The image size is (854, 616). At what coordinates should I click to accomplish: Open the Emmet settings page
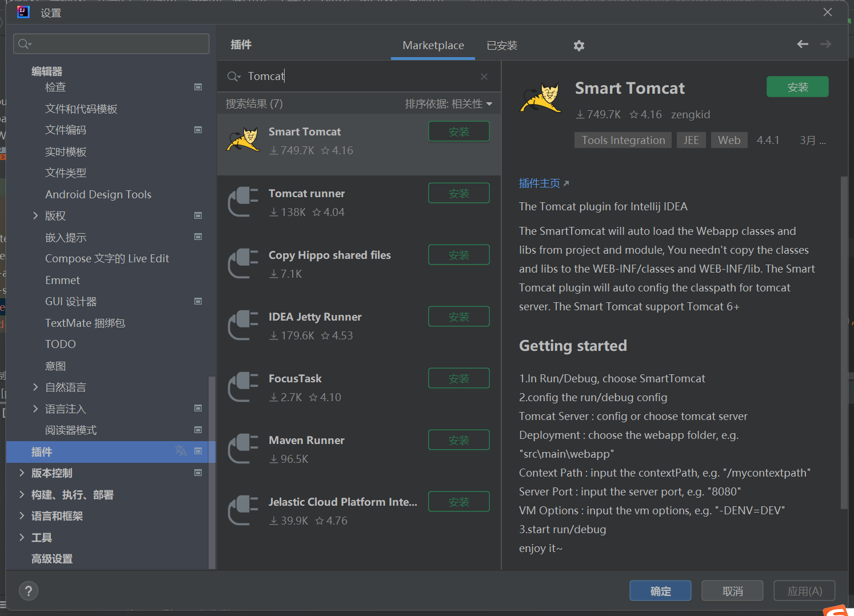62,280
